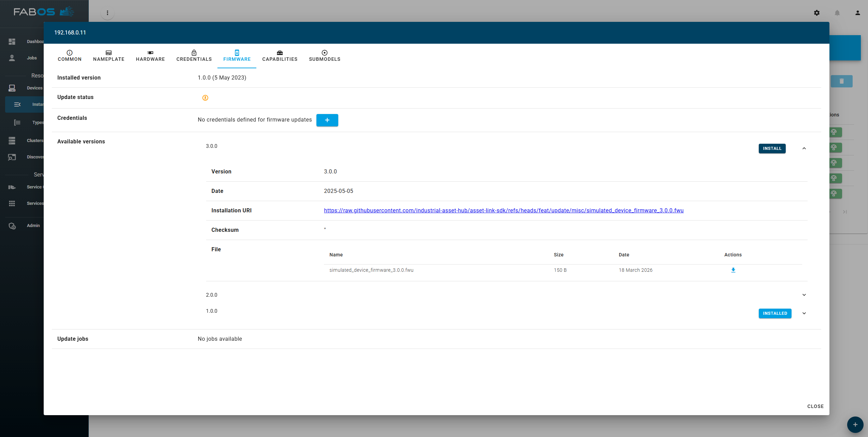
Task: Open the Submodels tab
Action: click(324, 56)
